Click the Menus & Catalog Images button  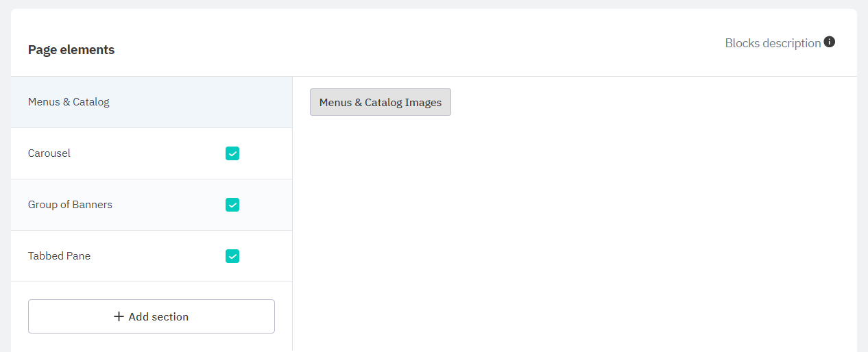[380, 102]
